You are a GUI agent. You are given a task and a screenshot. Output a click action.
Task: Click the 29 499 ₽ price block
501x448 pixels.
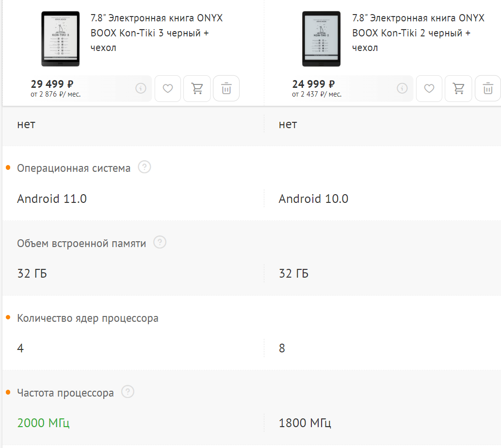52,83
